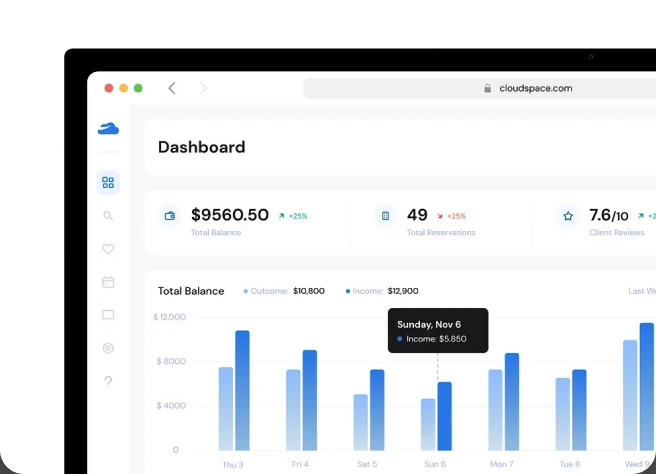Click the Total Reservations label

tap(441, 233)
